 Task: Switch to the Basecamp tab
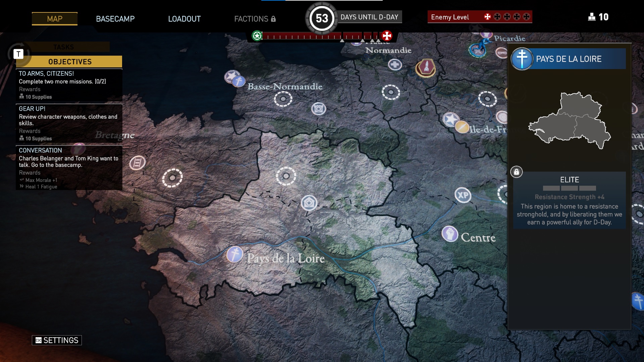click(115, 19)
